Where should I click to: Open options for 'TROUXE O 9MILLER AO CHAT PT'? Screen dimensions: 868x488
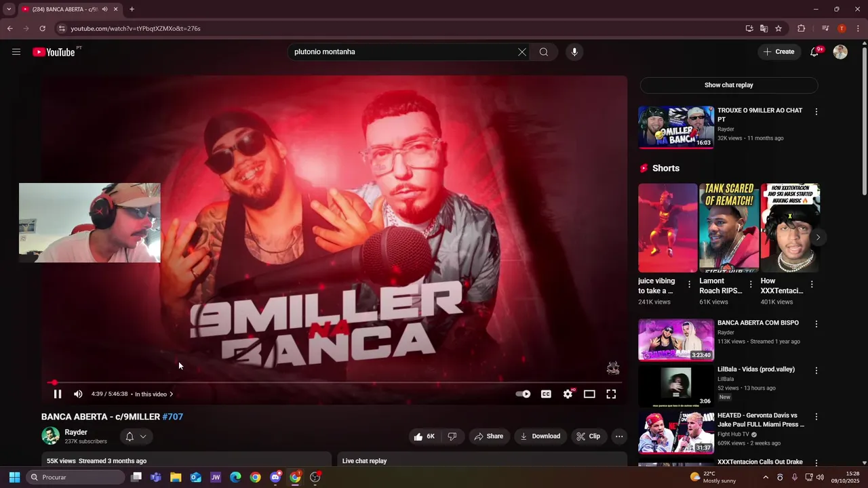(x=816, y=111)
